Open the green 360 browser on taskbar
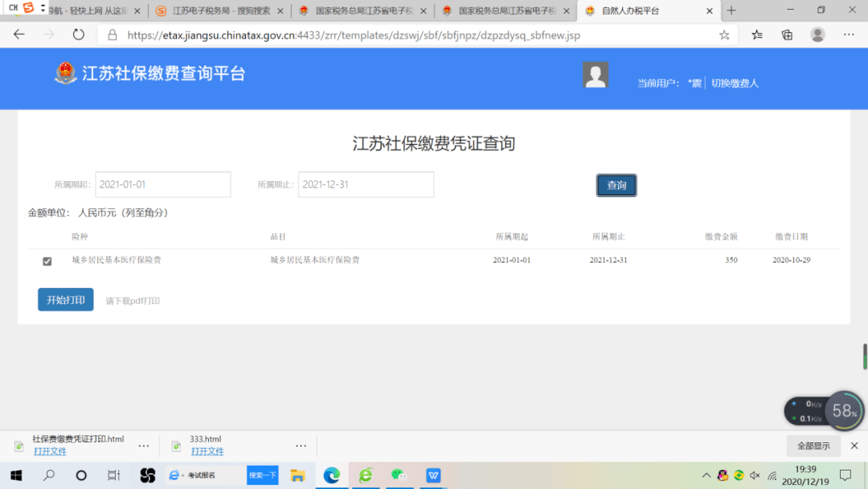The height and width of the screenshot is (489, 868). click(366, 475)
